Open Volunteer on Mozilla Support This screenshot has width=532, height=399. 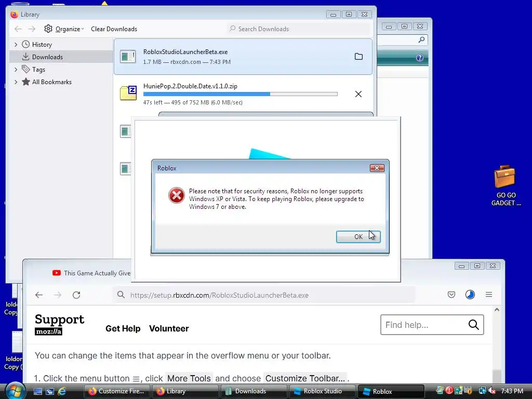point(169,328)
